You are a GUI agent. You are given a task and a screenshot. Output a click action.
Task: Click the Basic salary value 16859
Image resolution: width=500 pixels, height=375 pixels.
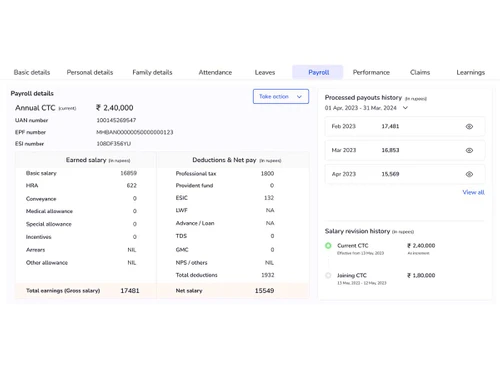128,173
